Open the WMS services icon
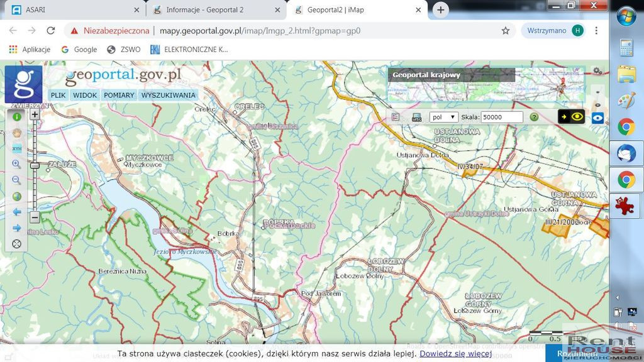Viewport: 644px width, 362px height. click(x=416, y=118)
